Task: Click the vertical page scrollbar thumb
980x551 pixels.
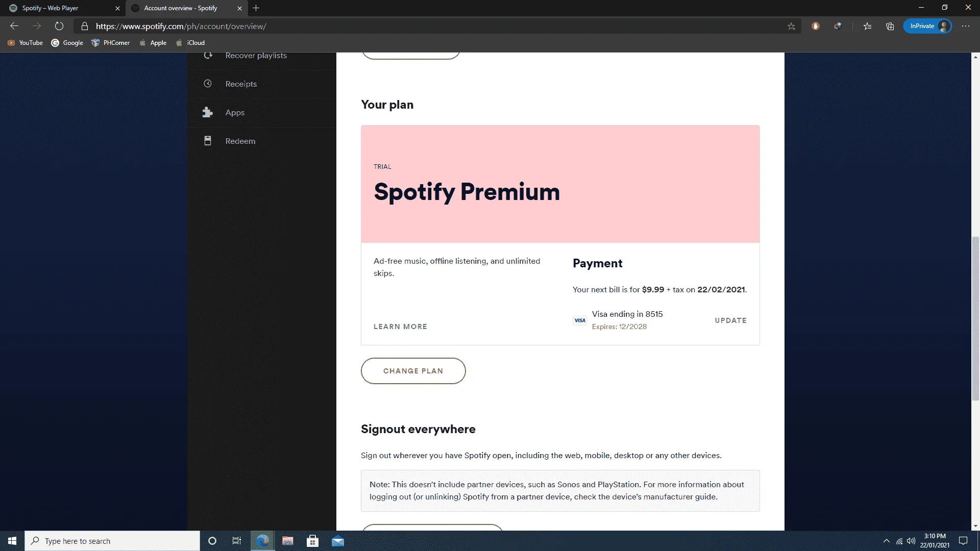Action: (975, 319)
